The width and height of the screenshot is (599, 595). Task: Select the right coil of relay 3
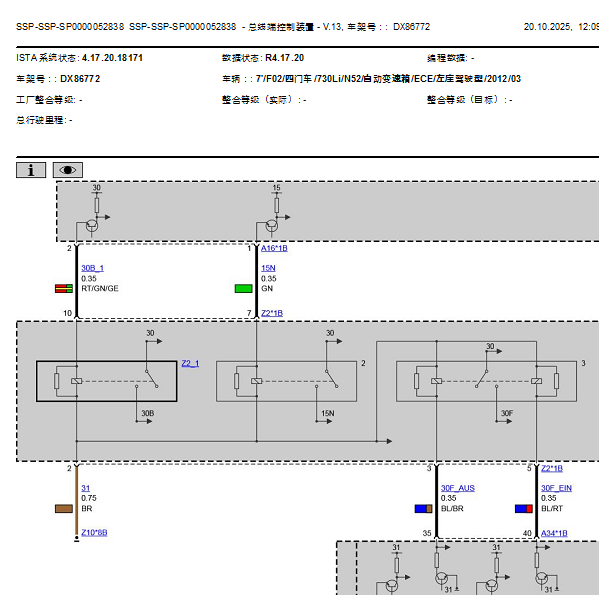536,381
